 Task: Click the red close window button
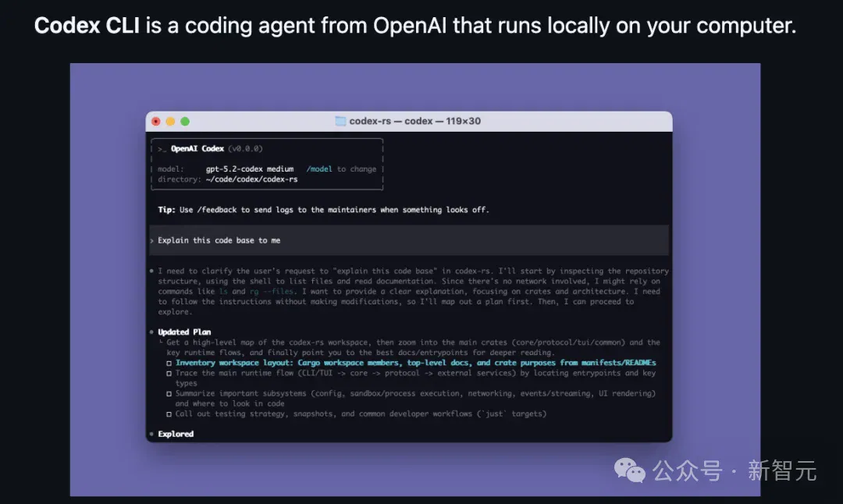tap(156, 122)
